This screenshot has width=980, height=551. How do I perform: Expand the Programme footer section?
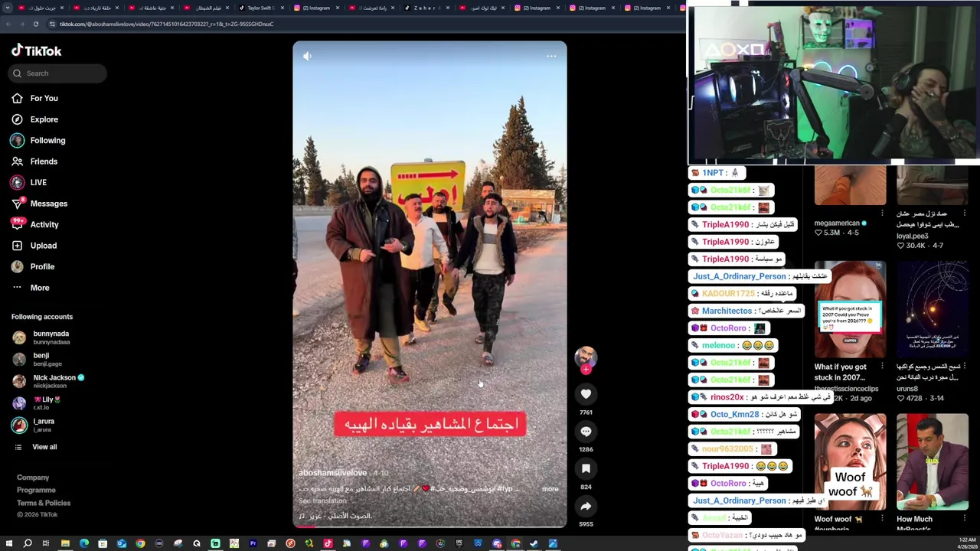[x=36, y=490]
